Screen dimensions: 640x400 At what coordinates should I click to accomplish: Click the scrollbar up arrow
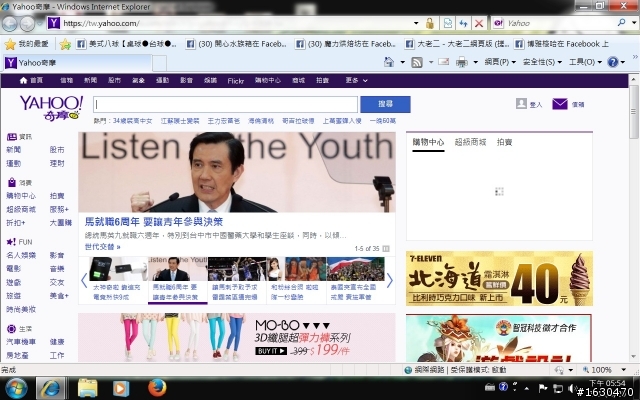click(x=633, y=79)
